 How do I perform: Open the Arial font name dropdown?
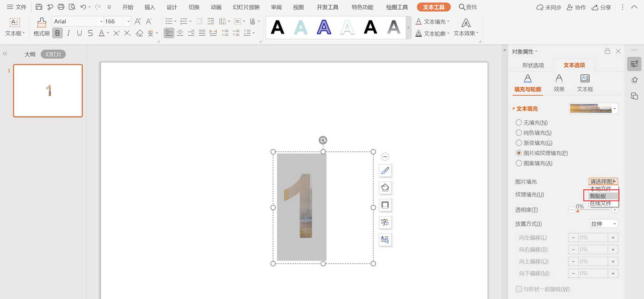coord(101,21)
